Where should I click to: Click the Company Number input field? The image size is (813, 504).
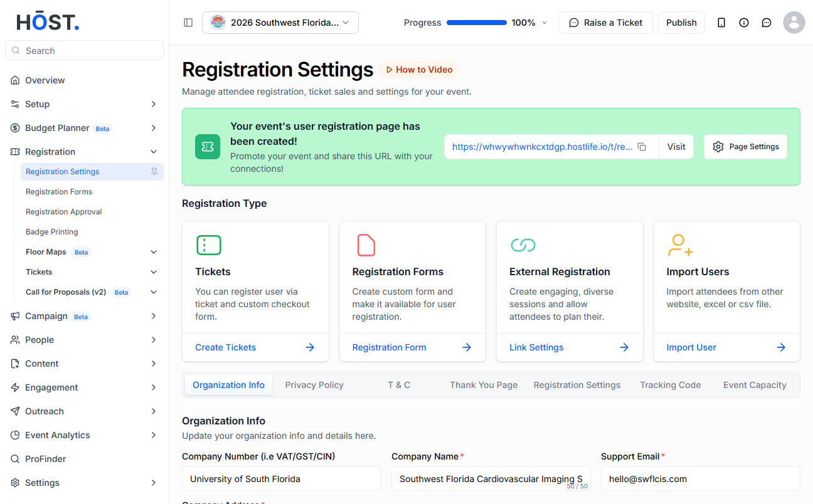282,478
